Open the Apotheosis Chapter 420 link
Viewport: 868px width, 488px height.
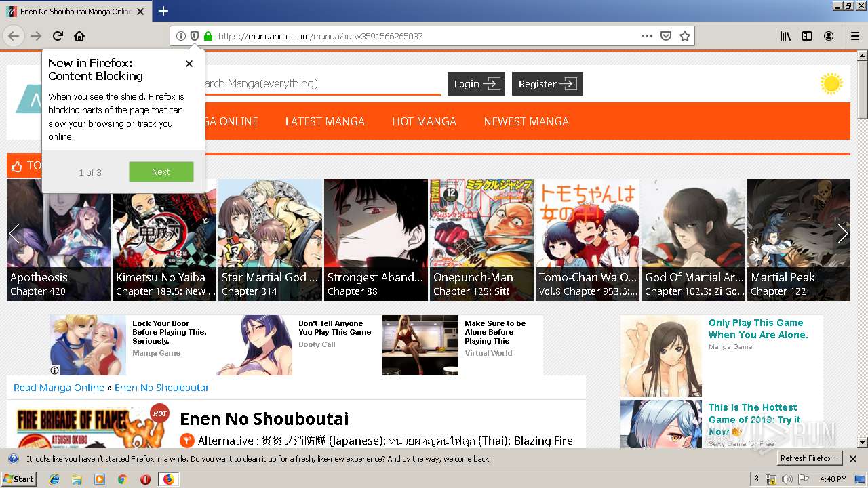[x=38, y=291]
